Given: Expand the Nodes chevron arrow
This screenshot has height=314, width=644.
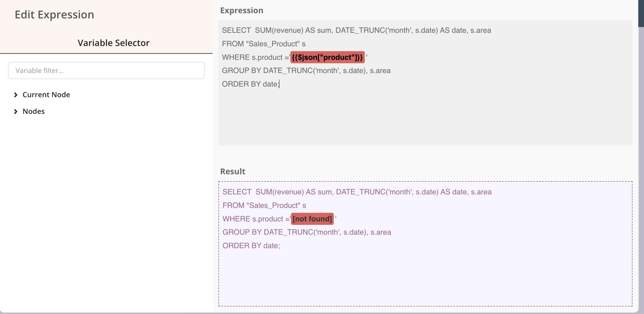Looking at the screenshot, I should (16, 111).
